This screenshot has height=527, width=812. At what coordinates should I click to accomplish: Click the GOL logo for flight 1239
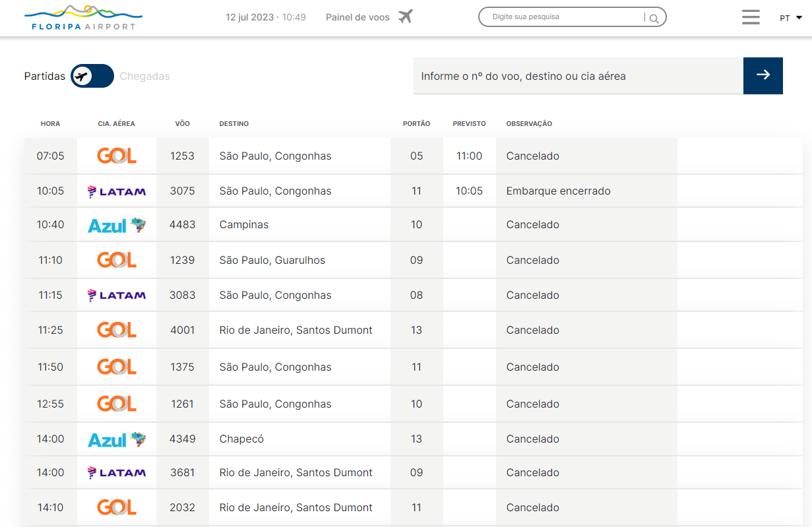117,261
